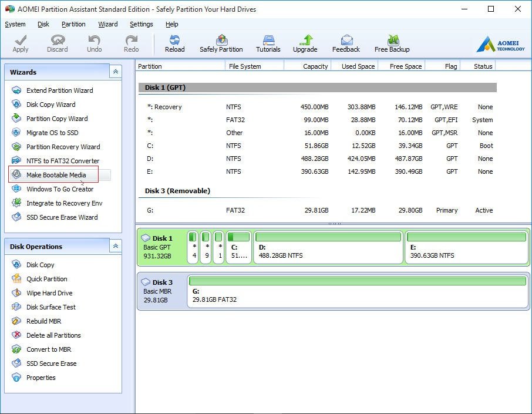Click the Free Backup toolbar icon
The image size is (532, 414).
tap(392, 43)
